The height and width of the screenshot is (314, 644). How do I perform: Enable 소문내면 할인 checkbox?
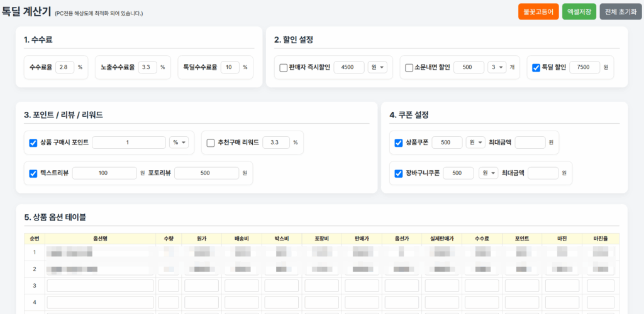(409, 68)
